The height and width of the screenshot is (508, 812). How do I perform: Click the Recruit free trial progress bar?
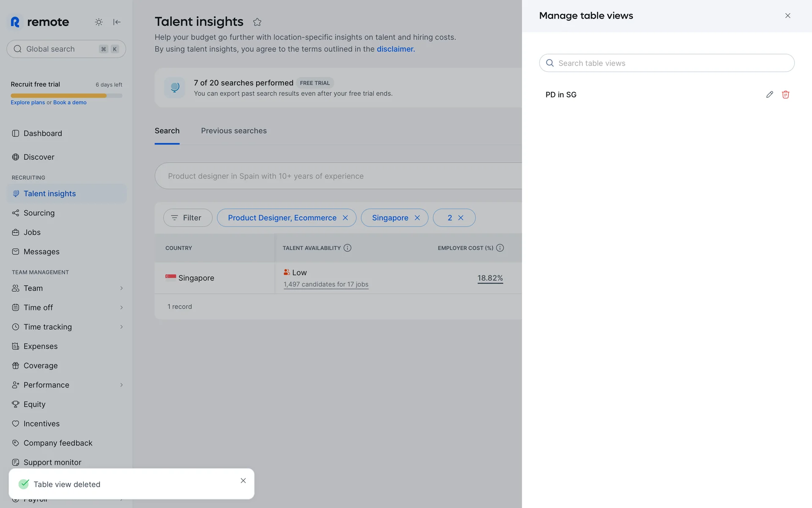coord(66,96)
